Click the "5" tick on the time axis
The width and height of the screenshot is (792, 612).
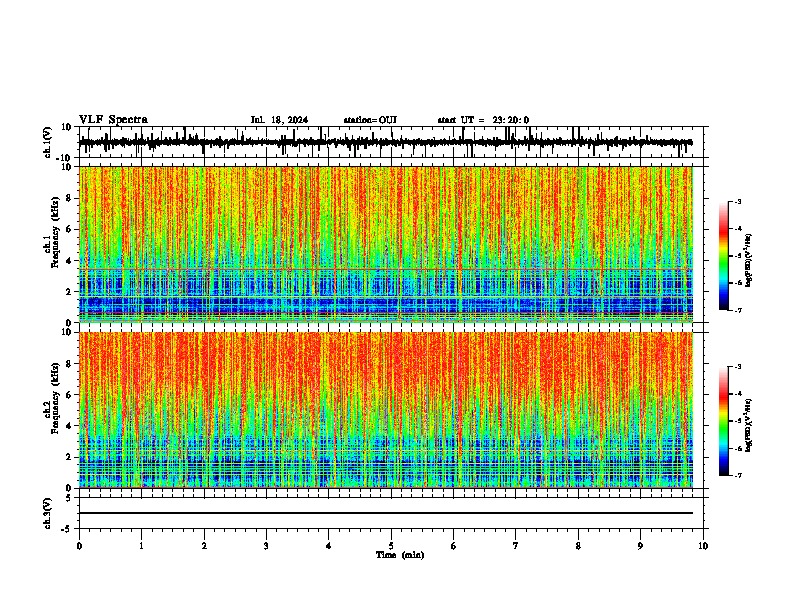pos(391,546)
